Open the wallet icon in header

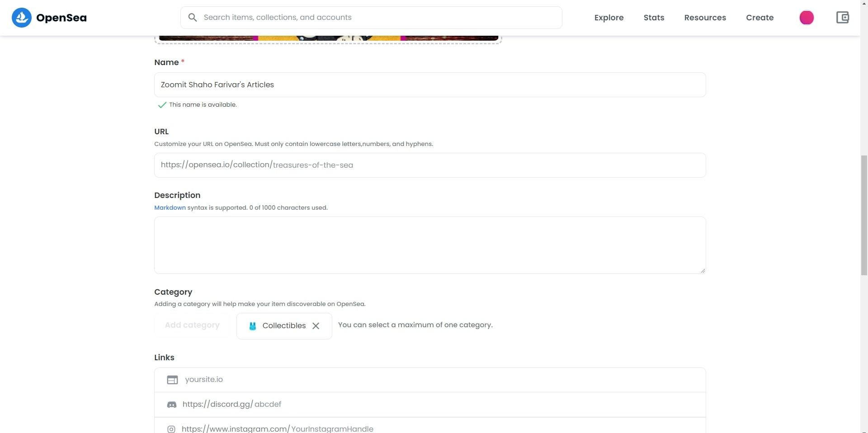(842, 18)
